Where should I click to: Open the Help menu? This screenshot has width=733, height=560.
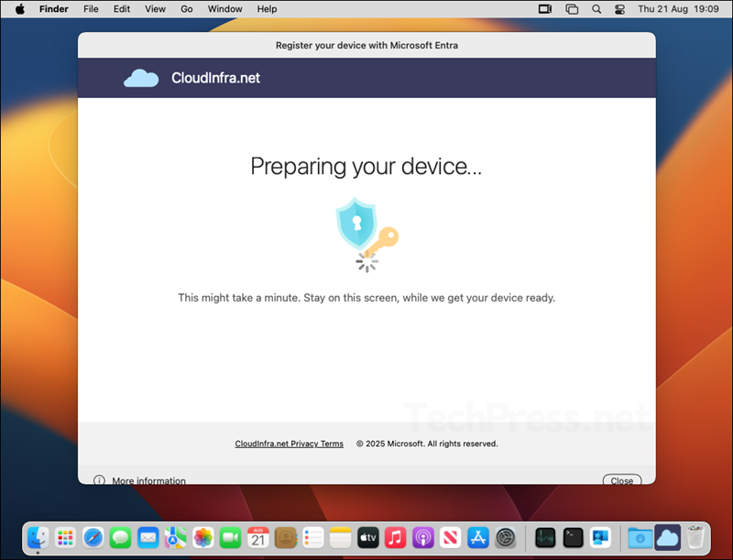(x=267, y=9)
